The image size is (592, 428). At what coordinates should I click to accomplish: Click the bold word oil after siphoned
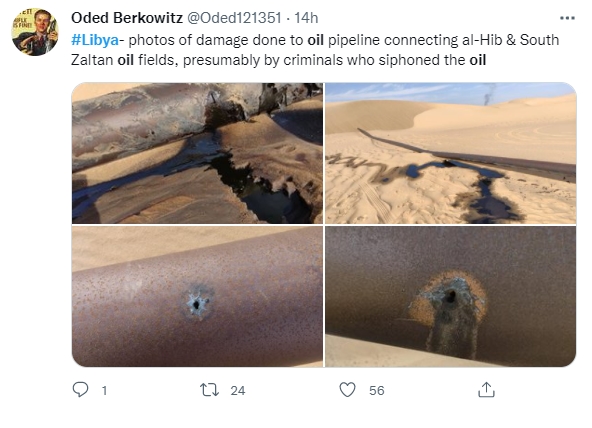tap(478, 60)
